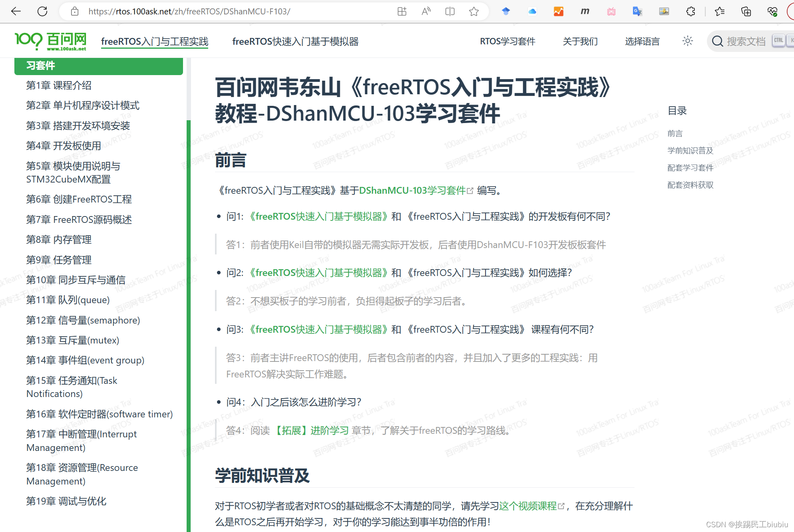Select 第8章 内存管理 in the sidebar
This screenshot has width=794, height=532.
(x=58, y=240)
